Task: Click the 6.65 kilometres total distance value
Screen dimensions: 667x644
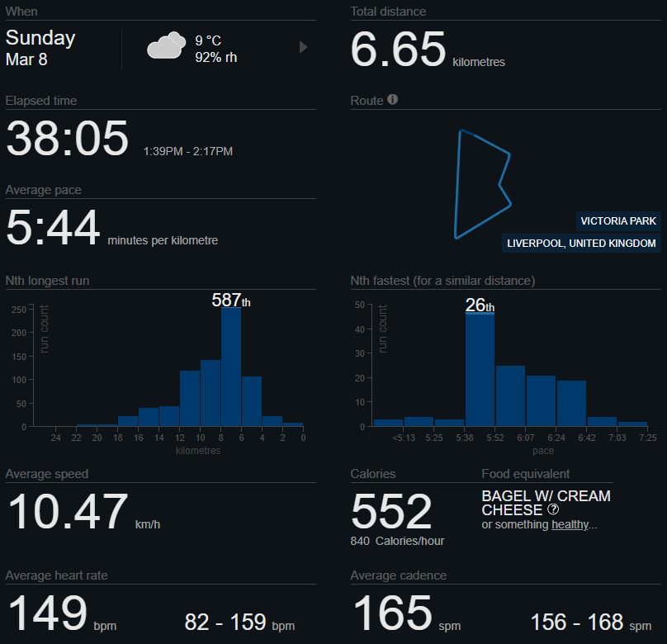Action: tap(399, 50)
